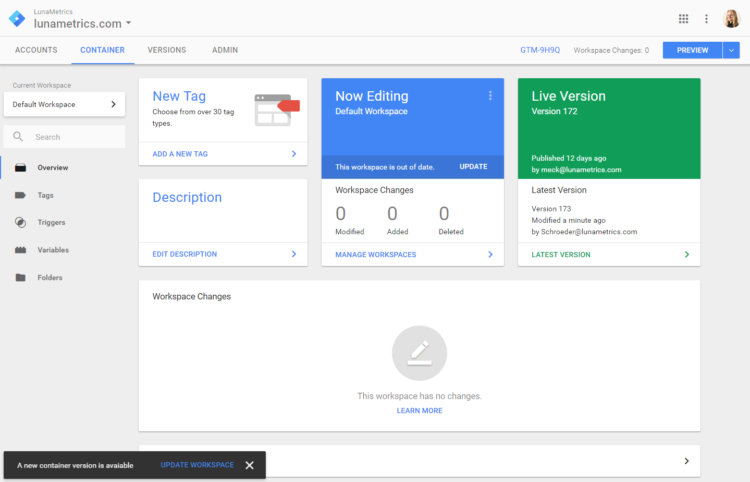The width and height of the screenshot is (750, 482).
Task: Click Learn More under no changes message
Action: pyautogui.click(x=419, y=410)
